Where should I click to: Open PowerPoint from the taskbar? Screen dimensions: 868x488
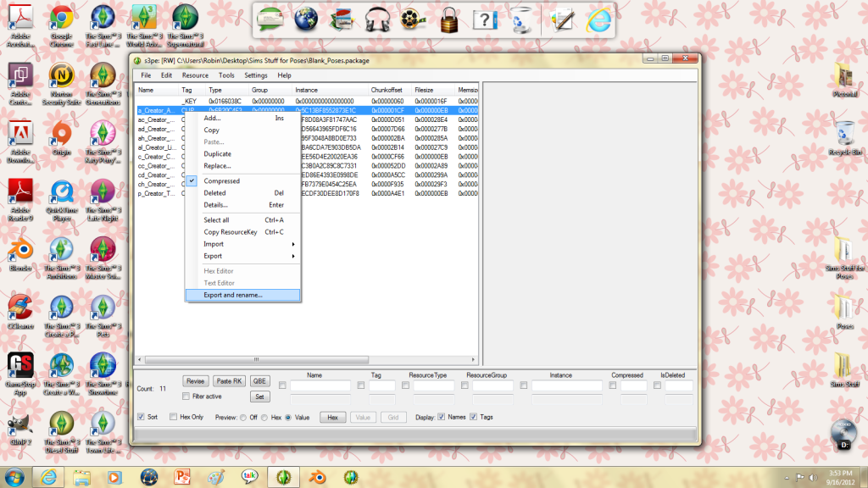(x=182, y=476)
